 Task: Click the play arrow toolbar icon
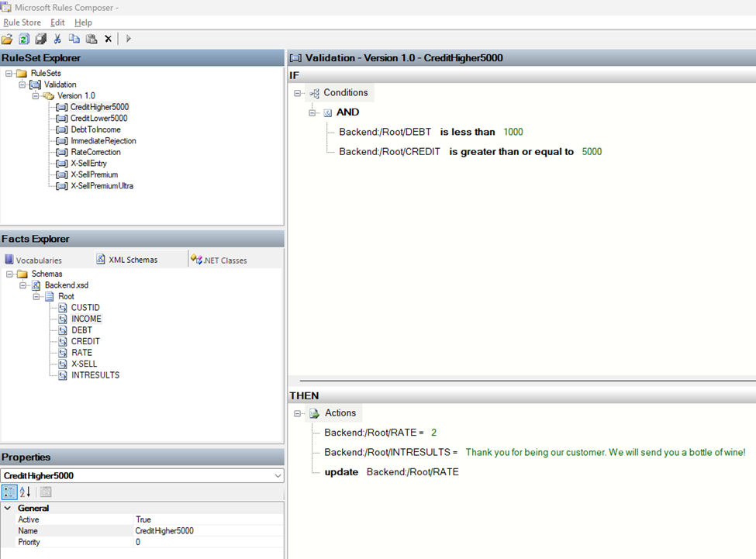coord(129,39)
